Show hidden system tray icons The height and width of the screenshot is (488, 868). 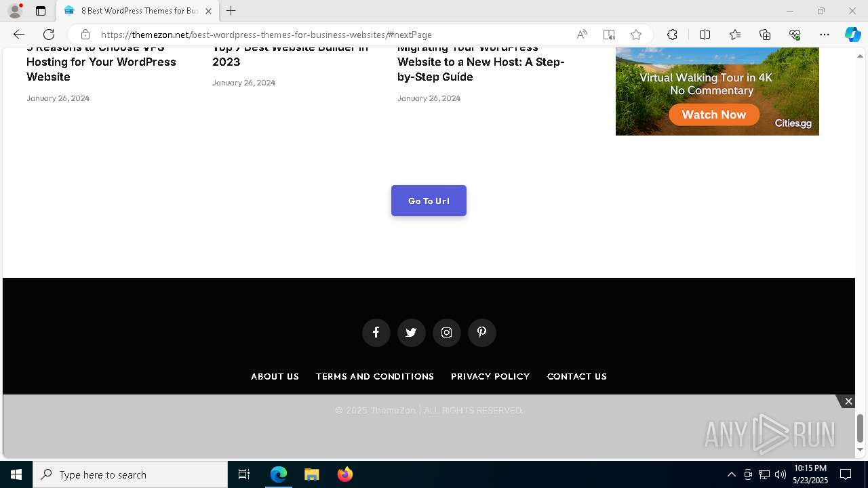731,474
